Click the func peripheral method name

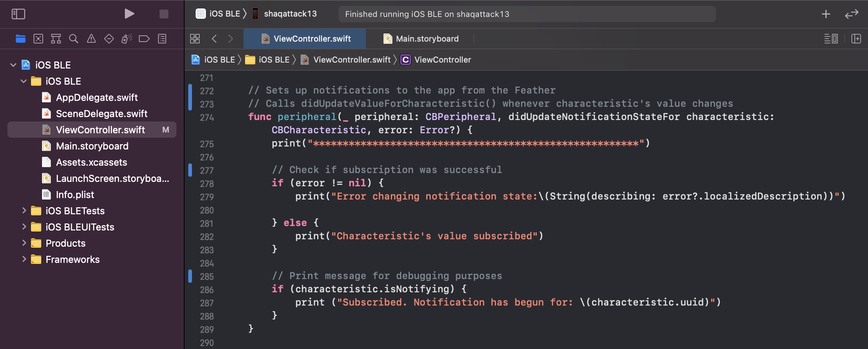(307, 117)
